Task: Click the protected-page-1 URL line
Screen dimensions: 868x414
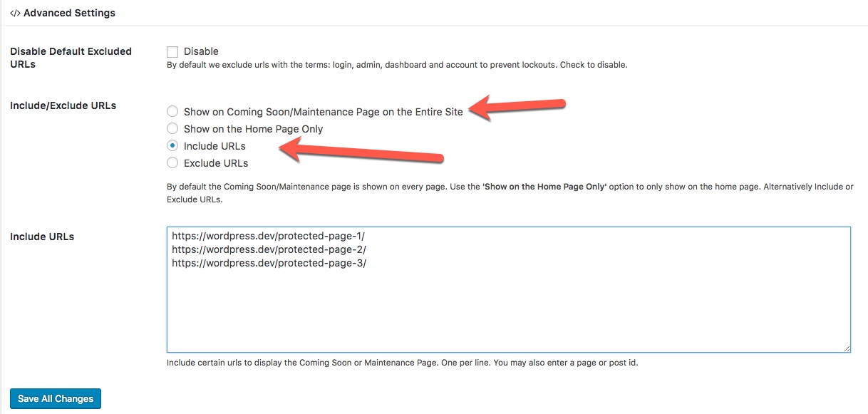Action: [269, 236]
